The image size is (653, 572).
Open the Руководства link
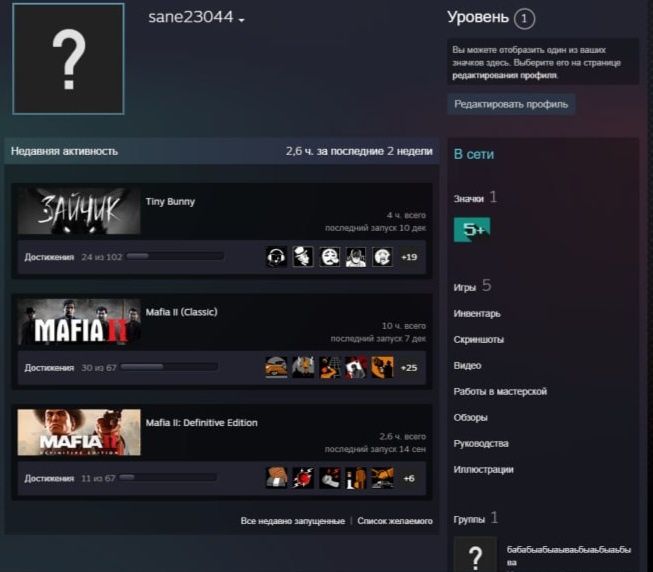(481, 444)
